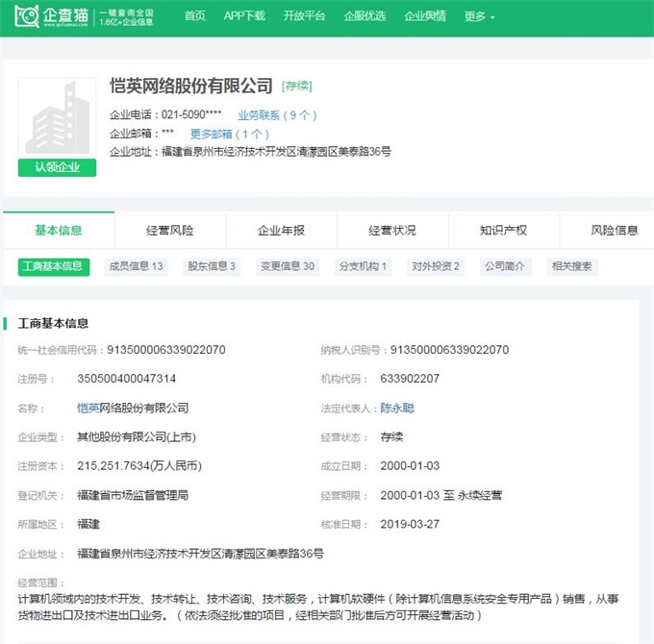Go to 首页 in top navigation
This screenshot has width=654, height=644.
click(x=194, y=16)
